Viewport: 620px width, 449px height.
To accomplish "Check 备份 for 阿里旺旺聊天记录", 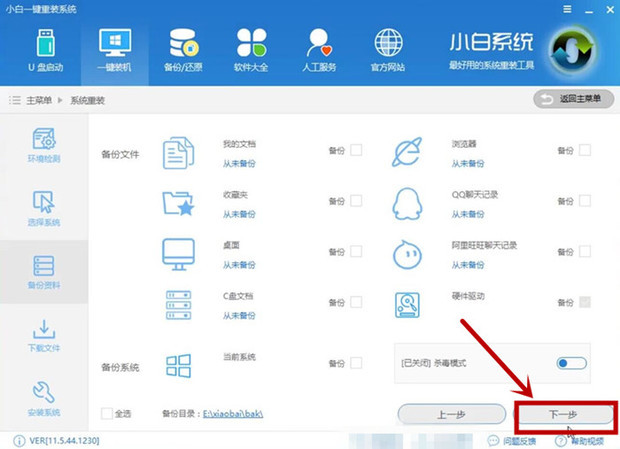I will pyautogui.click(x=585, y=251).
